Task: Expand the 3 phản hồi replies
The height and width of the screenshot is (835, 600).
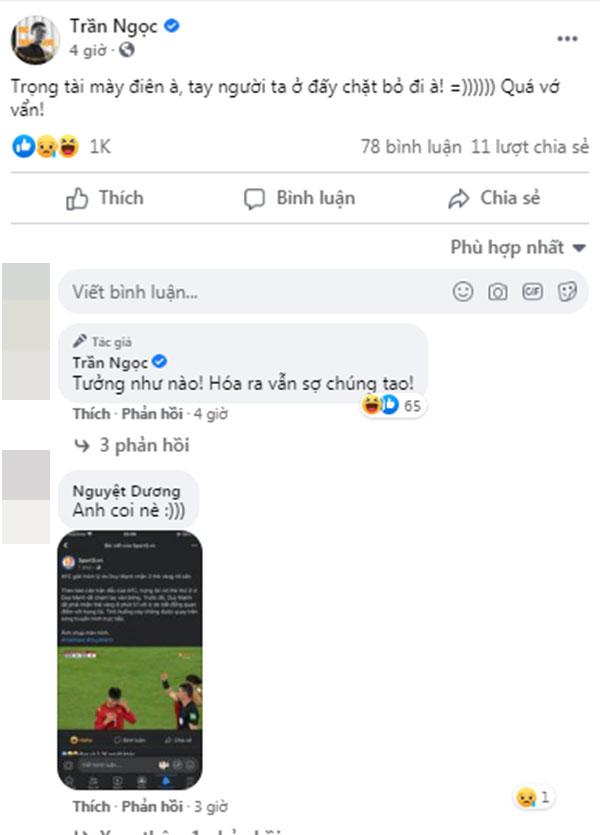Action: [x=131, y=445]
